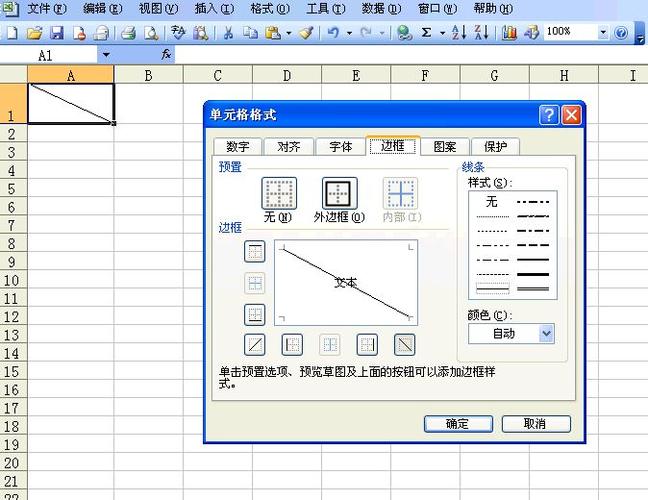Switch to the 保护 tab
Screen dimensions: 648x500
click(496, 147)
